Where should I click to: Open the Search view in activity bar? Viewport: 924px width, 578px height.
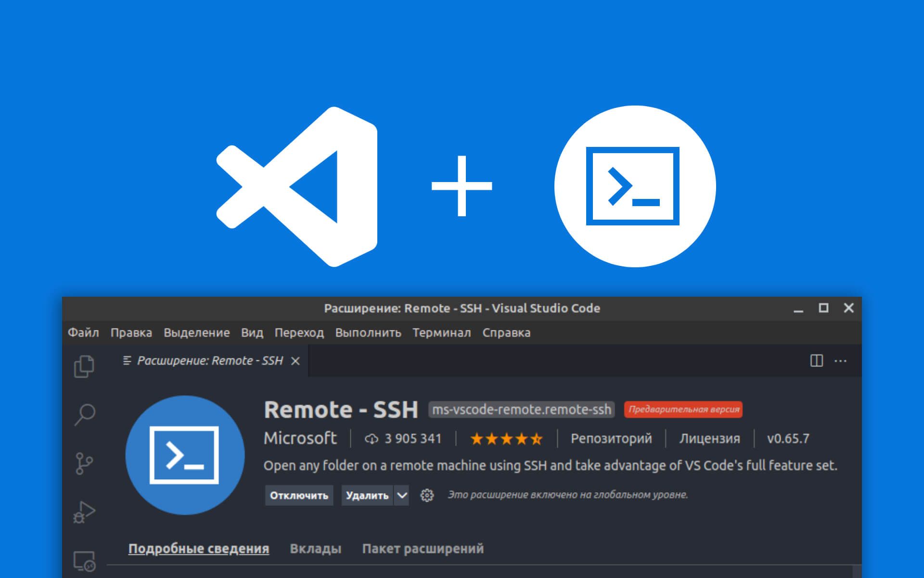tap(85, 415)
